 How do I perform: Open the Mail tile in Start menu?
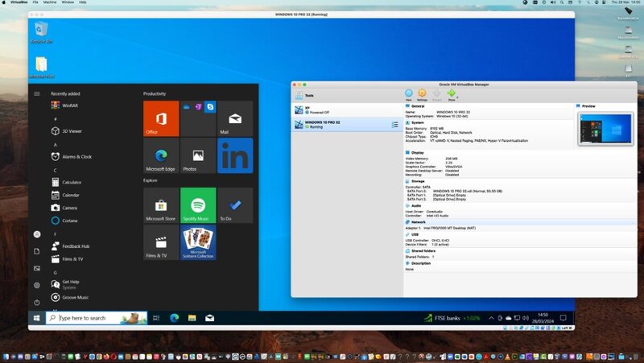pyautogui.click(x=235, y=118)
